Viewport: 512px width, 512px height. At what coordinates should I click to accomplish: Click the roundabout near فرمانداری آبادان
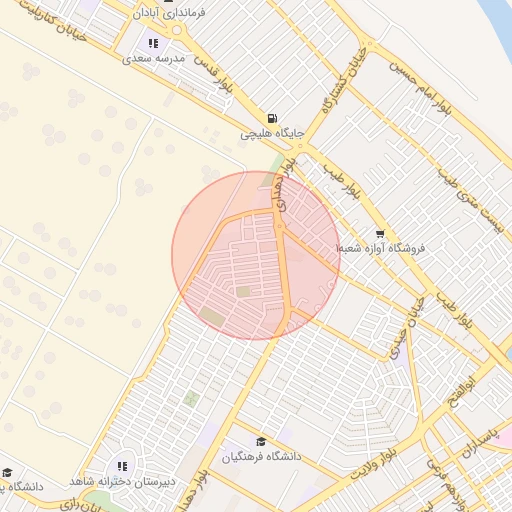[177, 30]
